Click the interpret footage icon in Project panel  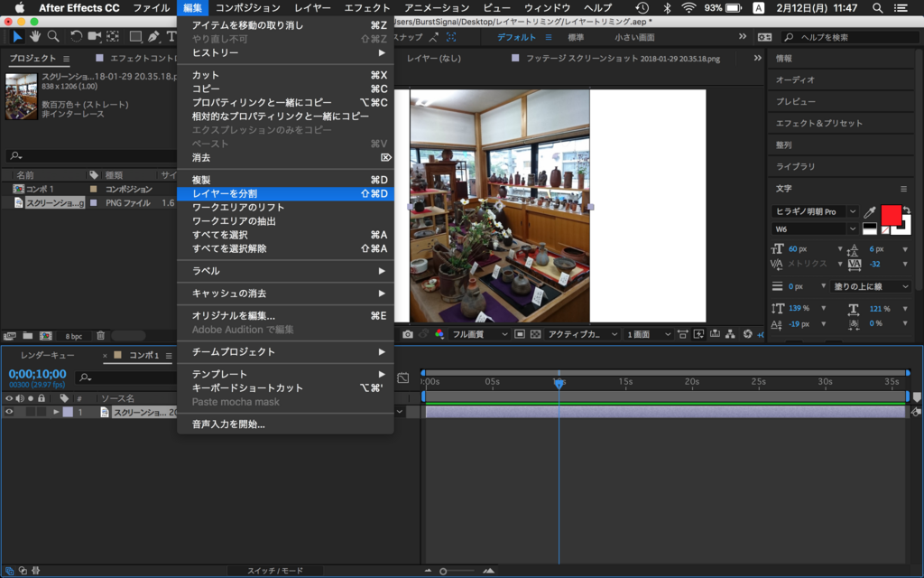(x=9, y=336)
